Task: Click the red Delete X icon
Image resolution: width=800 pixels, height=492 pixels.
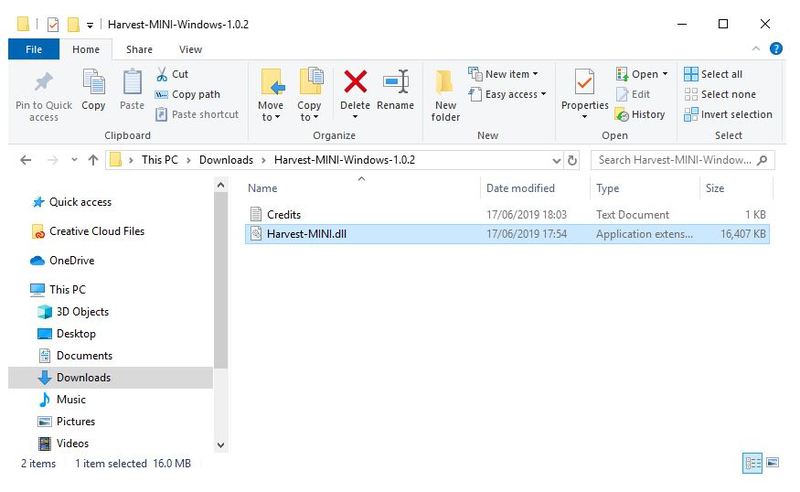Action: pos(355,82)
